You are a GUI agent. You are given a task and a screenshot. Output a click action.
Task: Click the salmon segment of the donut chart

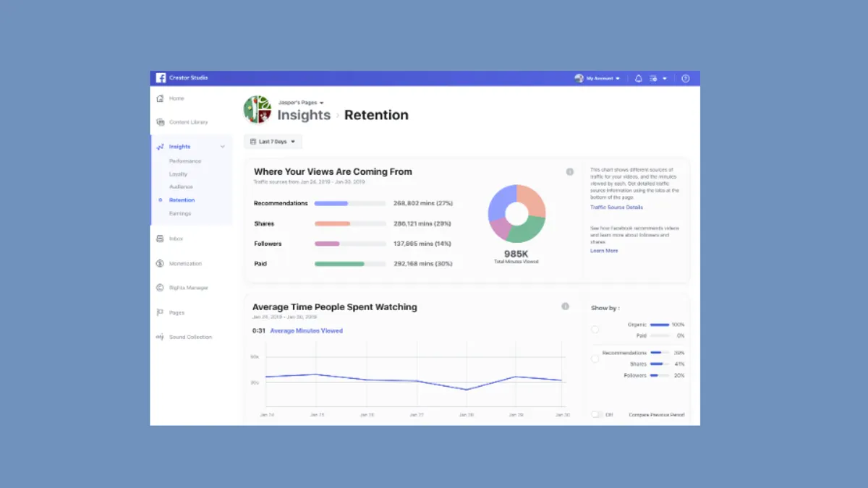[532, 200]
